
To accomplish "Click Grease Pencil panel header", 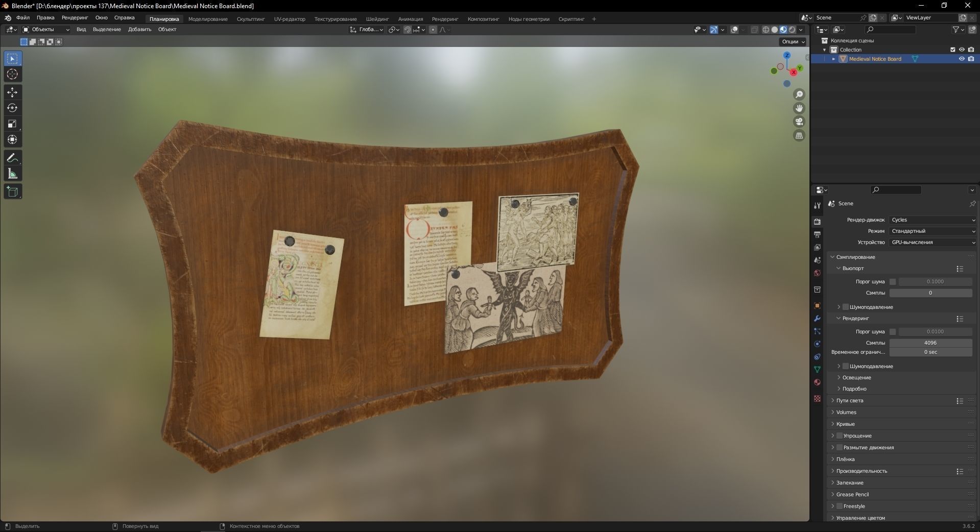I will (852, 494).
